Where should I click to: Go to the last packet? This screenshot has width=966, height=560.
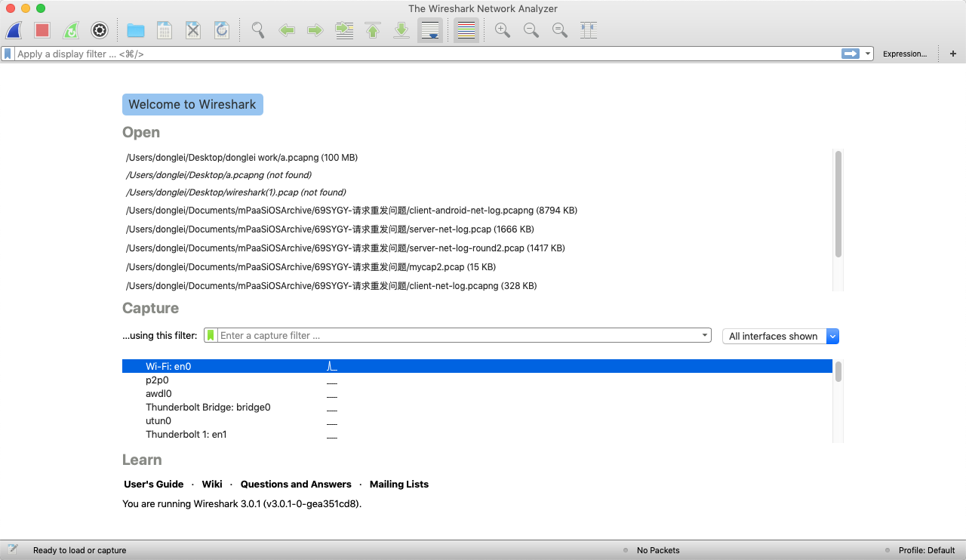(401, 30)
